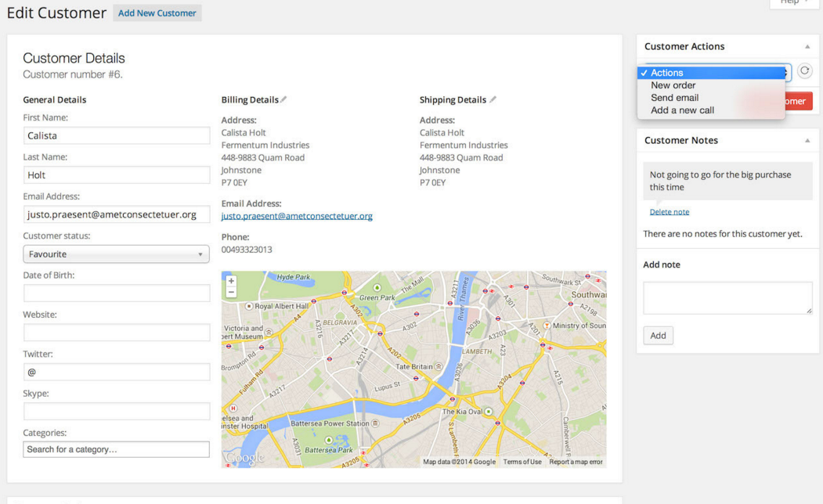Select Add a new call option
The width and height of the screenshot is (823, 504).
point(682,110)
